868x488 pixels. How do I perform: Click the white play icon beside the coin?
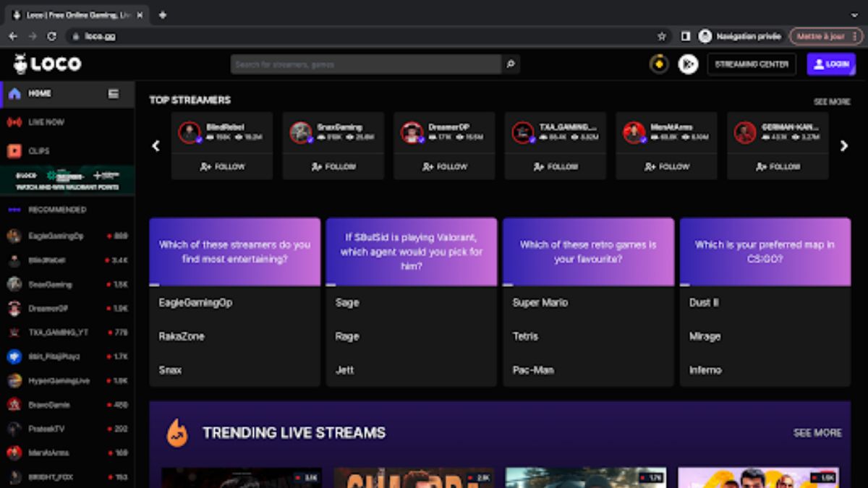688,64
